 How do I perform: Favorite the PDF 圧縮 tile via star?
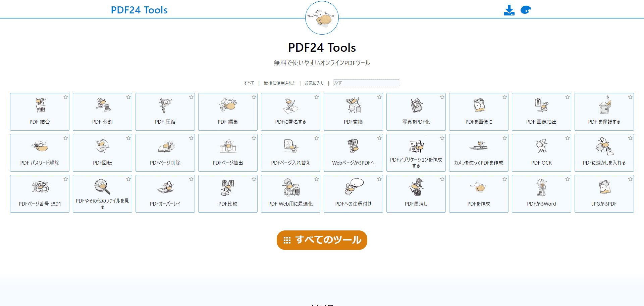click(x=191, y=97)
